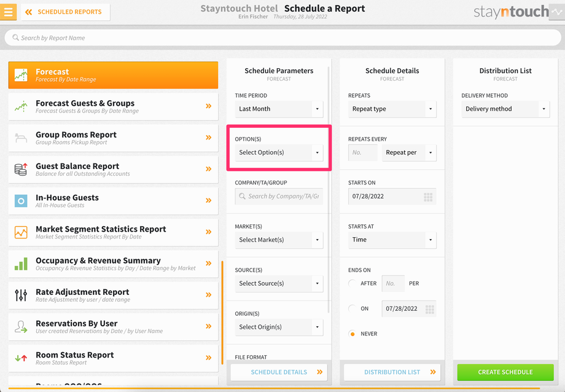Click the chevron on Rate Adjustment Report
The height and width of the screenshot is (392, 565).
209,295
